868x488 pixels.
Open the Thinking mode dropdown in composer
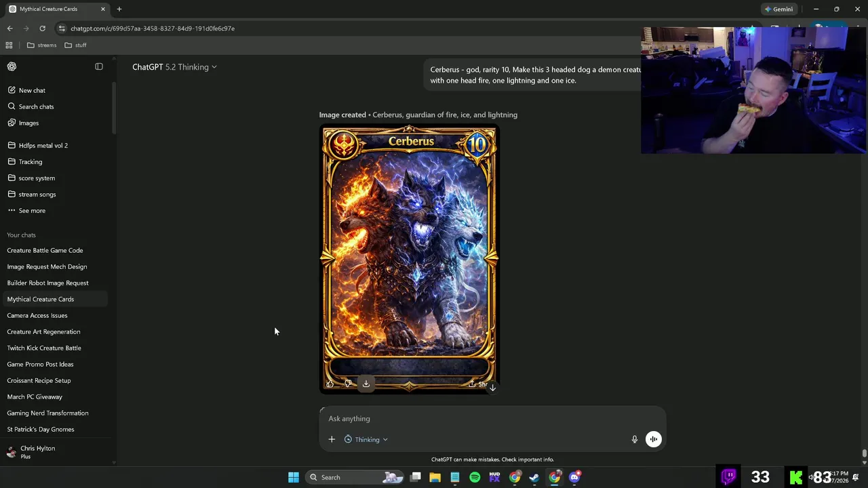point(366,439)
